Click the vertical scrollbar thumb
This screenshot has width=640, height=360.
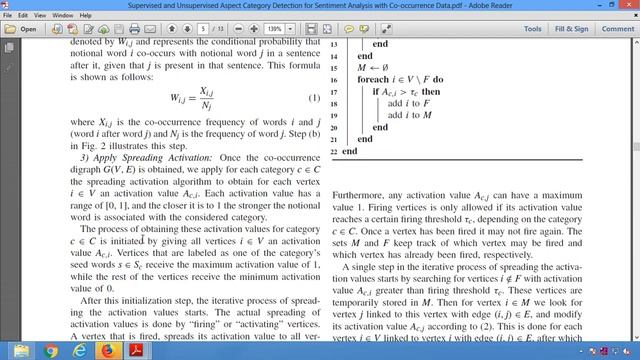tap(636, 147)
